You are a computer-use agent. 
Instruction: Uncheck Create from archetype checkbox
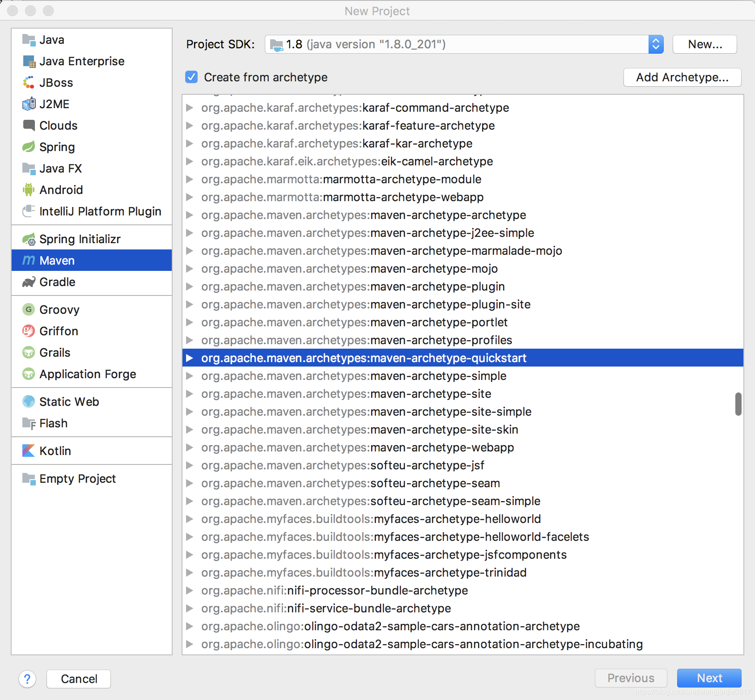pyautogui.click(x=191, y=77)
